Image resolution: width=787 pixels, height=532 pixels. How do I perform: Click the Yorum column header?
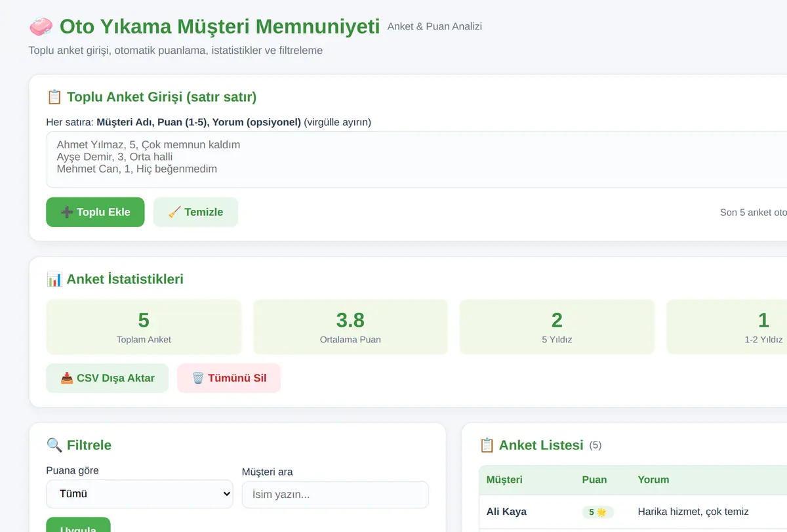[653, 480]
